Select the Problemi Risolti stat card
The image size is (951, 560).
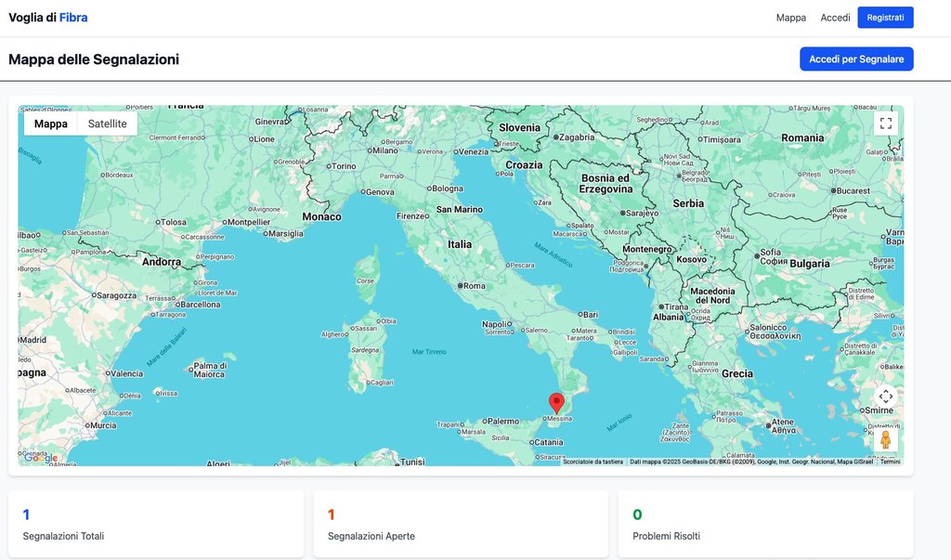(x=765, y=525)
